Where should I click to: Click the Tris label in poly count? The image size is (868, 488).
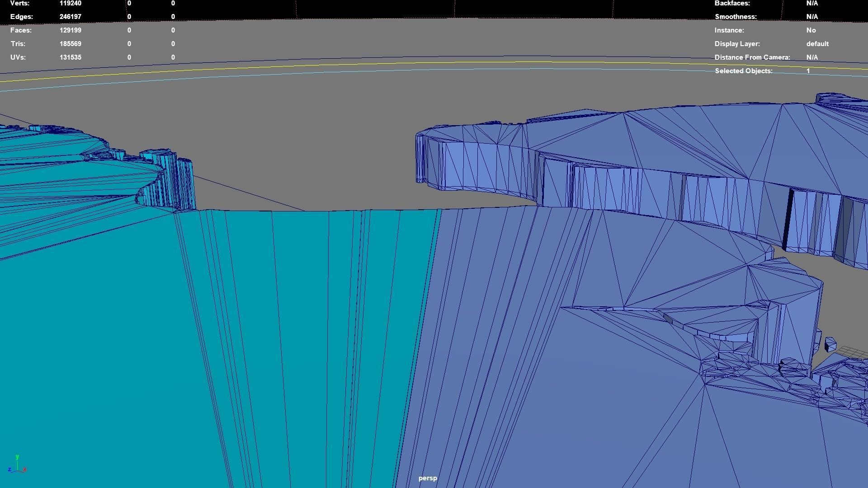[x=18, y=44]
